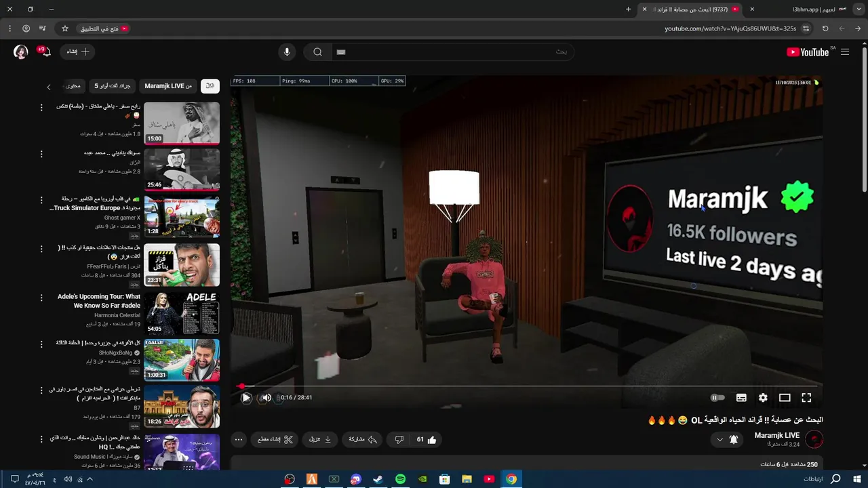Click the search magnifier button

317,52
